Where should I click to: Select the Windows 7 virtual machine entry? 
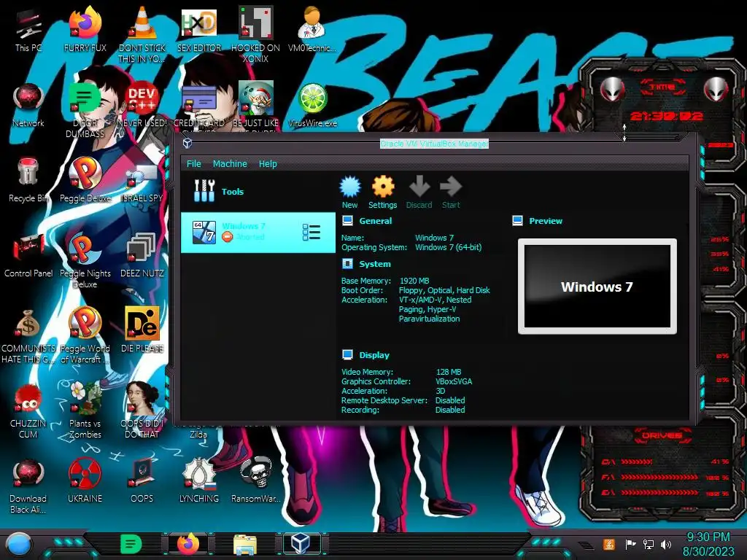coord(258,233)
